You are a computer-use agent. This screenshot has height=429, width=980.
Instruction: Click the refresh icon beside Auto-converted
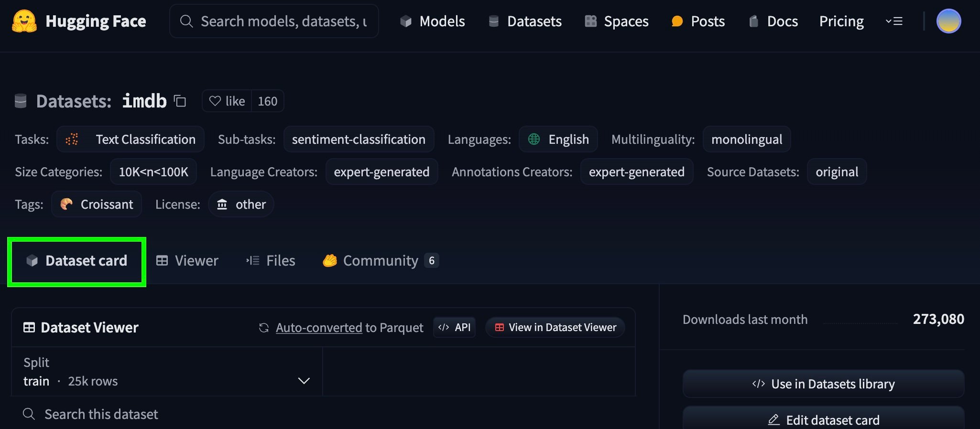point(264,328)
